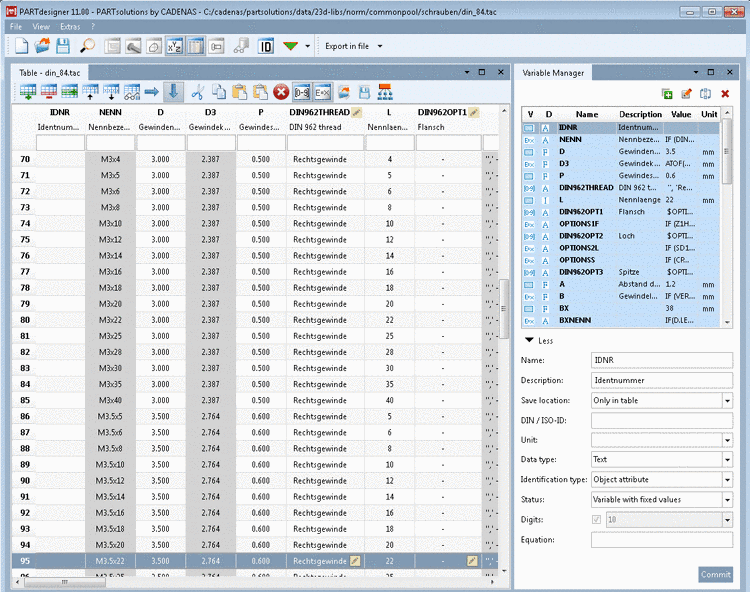
Task: Open file with the folder icon
Action: click(x=42, y=46)
